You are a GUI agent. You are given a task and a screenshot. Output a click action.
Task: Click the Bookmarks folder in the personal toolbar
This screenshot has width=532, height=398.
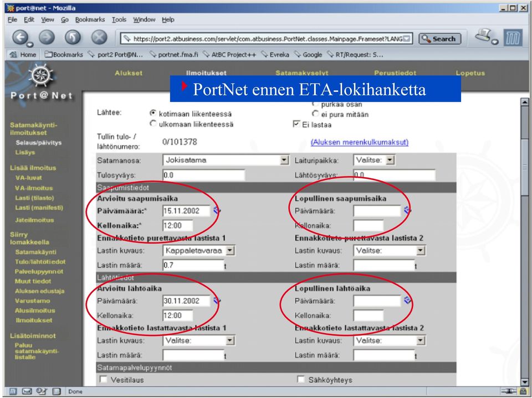(64, 55)
